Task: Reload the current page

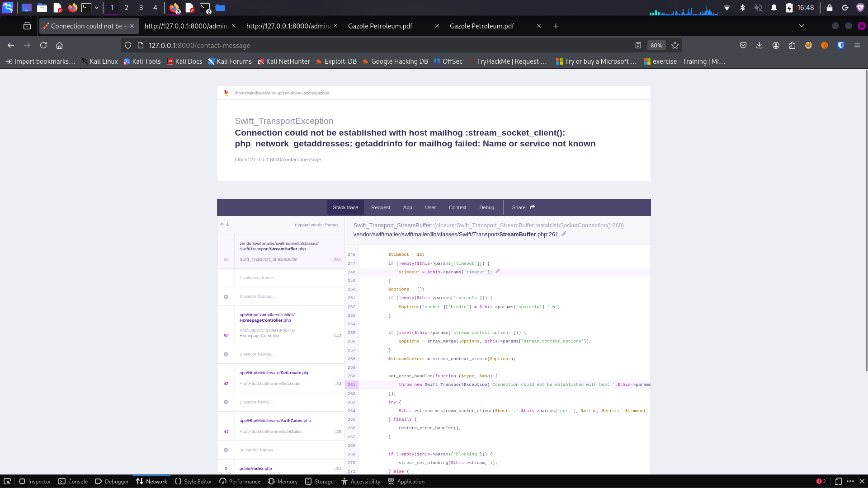Action: [x=43, y=45]
